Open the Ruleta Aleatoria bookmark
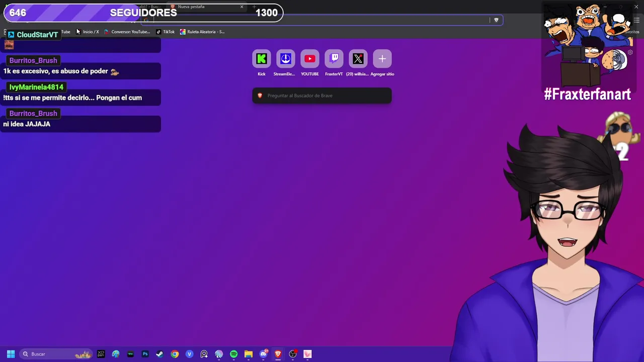This screenshot has width=644, height=362. tap(202, 32)
